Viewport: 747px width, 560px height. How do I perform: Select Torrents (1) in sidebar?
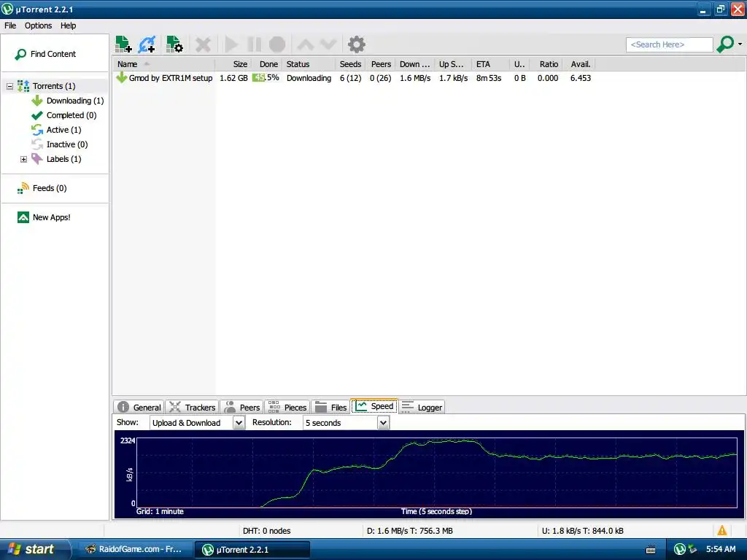click(x=54, y=86)
